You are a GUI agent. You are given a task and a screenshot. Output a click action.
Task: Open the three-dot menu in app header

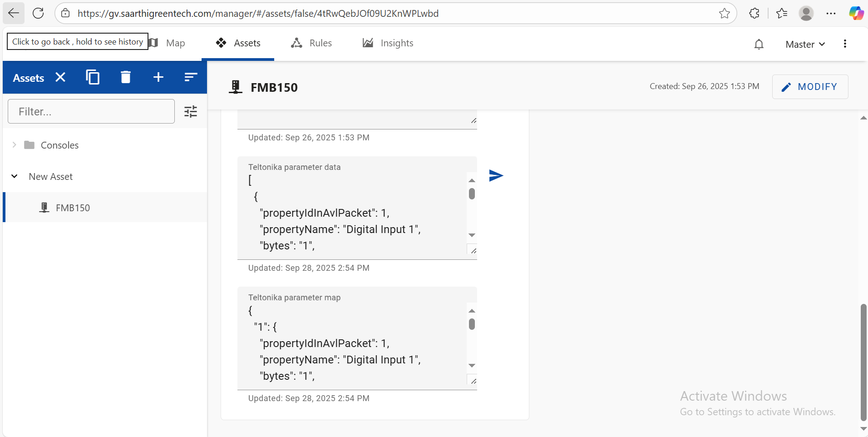pyautogui.click(x=844, y=44)
